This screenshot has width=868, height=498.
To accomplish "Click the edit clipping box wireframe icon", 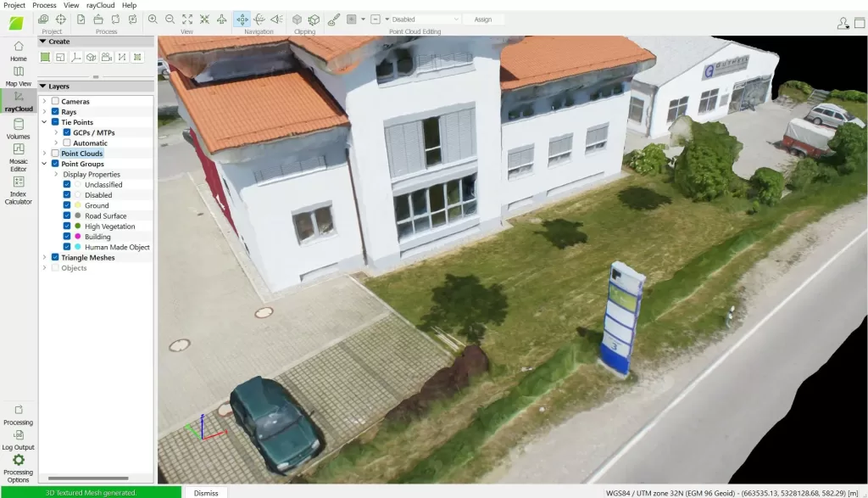I will 314,20.
